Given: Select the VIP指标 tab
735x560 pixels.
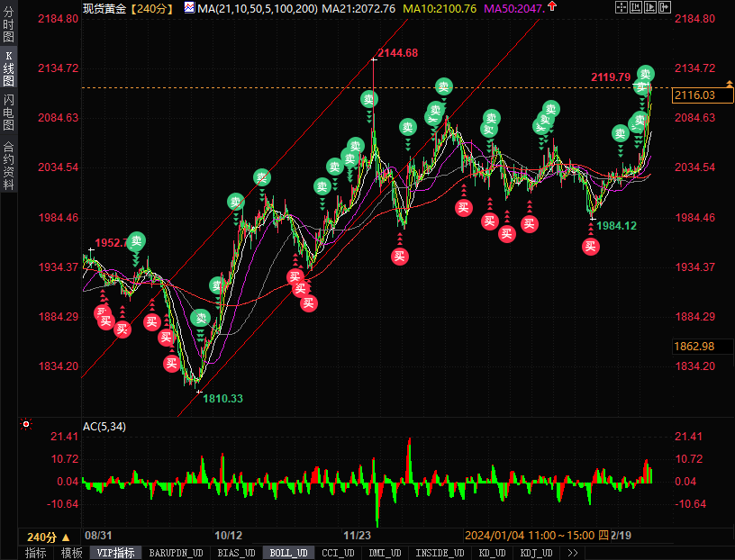Looking at the screenshot, I should [115, 553].
